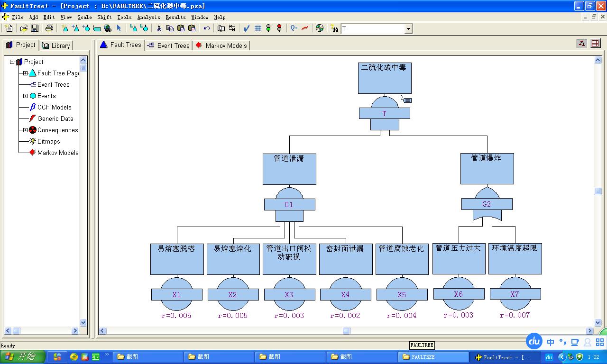607x364 pixels.
Task: Click the add event with globe icon
Action: (x=108, y=28)
